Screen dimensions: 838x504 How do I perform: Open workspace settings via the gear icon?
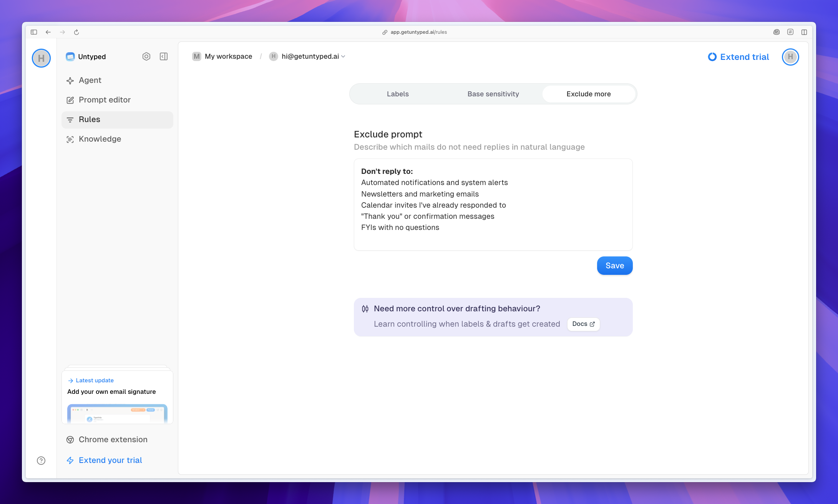pos(146,56)
